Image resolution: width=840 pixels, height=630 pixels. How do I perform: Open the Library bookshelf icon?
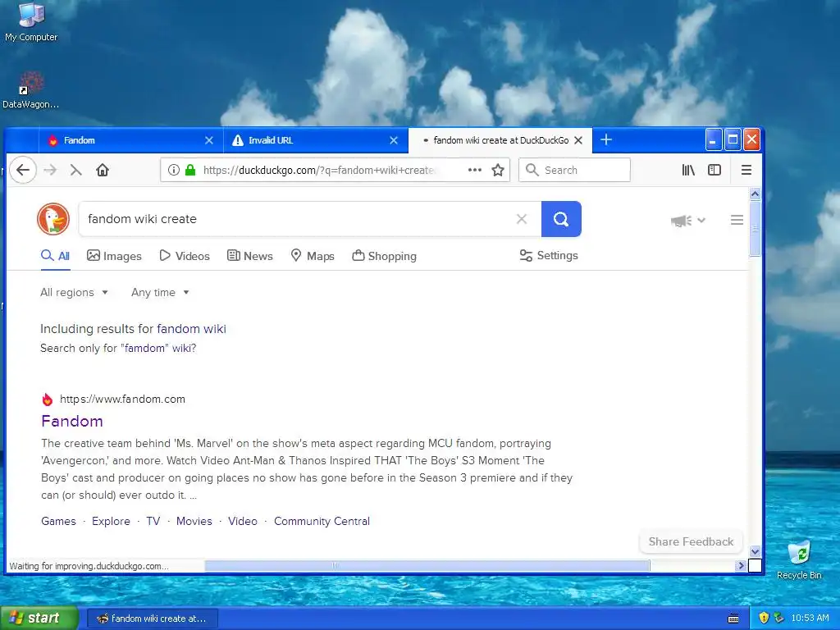[688, 171]
